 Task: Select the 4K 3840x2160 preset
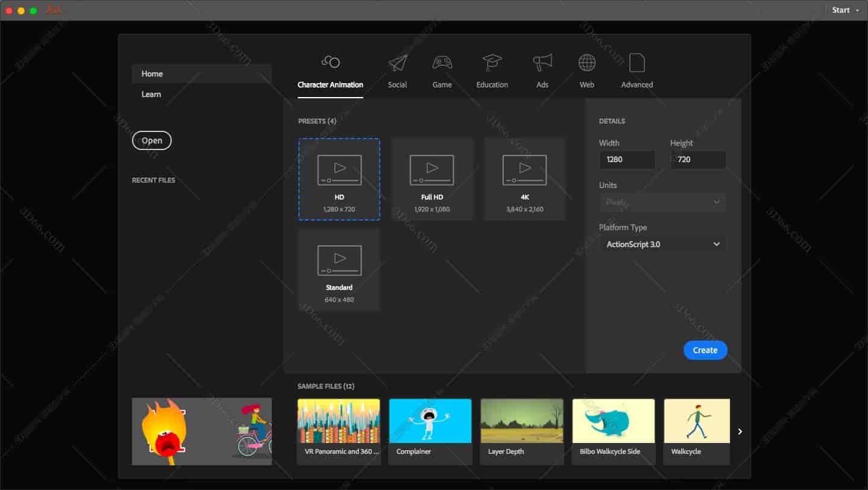tap(524, 178)
